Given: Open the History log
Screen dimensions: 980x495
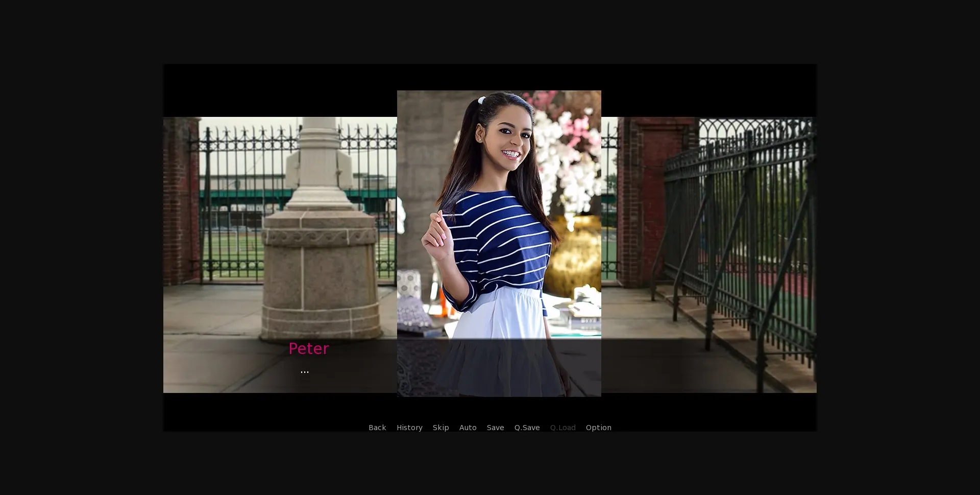Looking at the screenshot, I should point(409,428).
